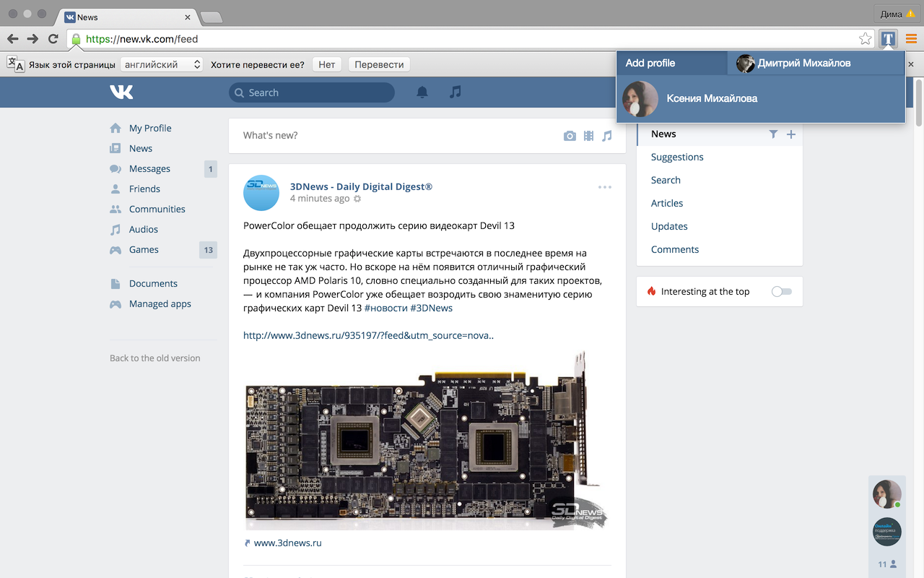
Task: Click Back to the old version
Action: click(x=155, y=358)
